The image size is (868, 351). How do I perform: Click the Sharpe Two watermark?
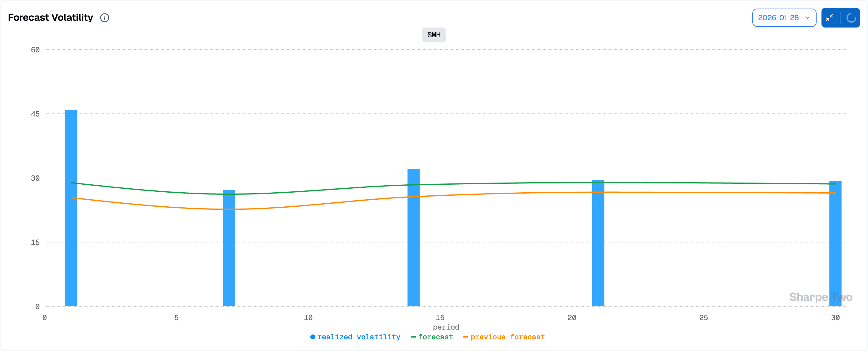[821, 297]
